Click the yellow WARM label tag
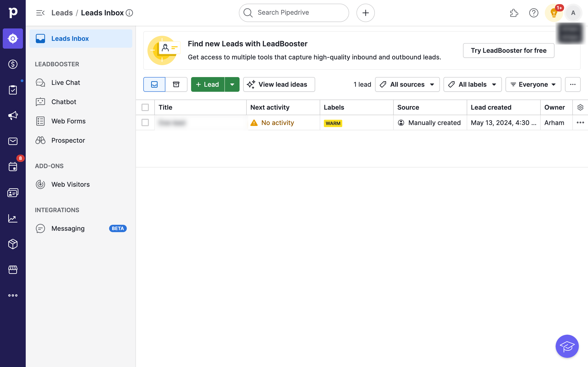Screen dimensions: 588x367 point(333,123)
